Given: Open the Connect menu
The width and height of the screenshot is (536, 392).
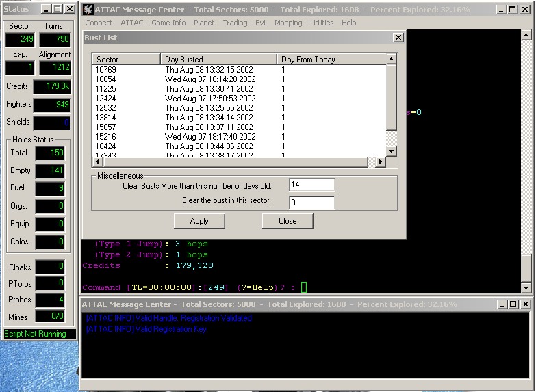Looking at the screenshot, I should [x=99, y=23].
